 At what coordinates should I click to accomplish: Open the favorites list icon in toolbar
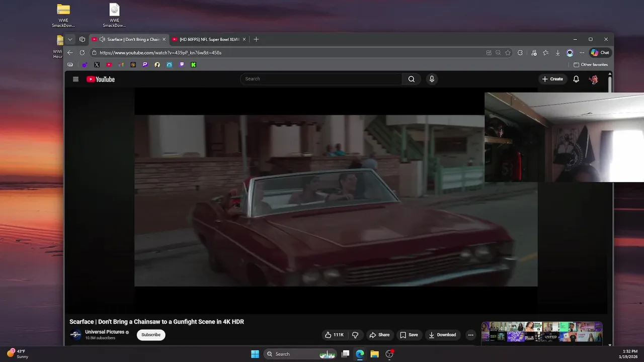tap(546, 52)
